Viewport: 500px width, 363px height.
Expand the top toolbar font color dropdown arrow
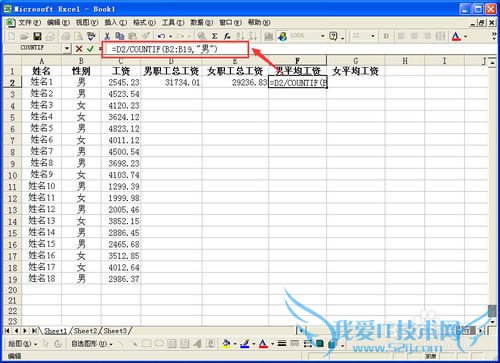(465, 36)
